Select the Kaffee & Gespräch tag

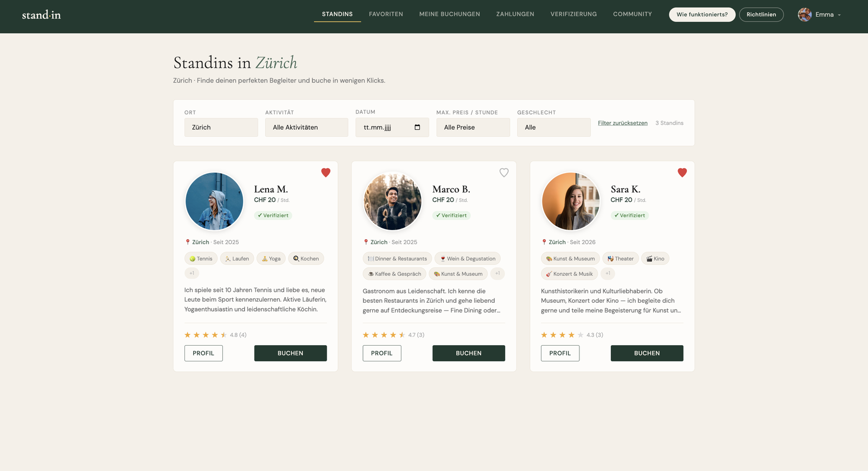(x=394, y=274)
